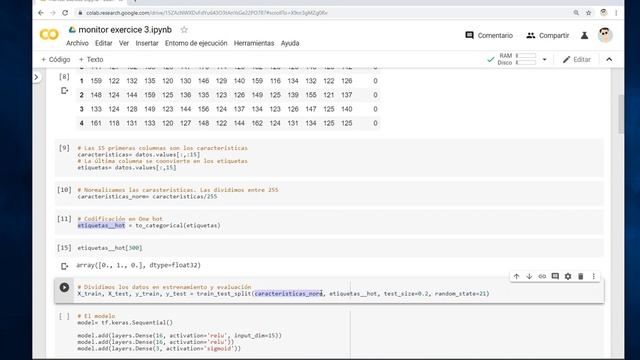The width and height of the screenshot is (640, 360).
Task: Click the highlighted caracteristicas_norm argument
Action: [288, 294]
